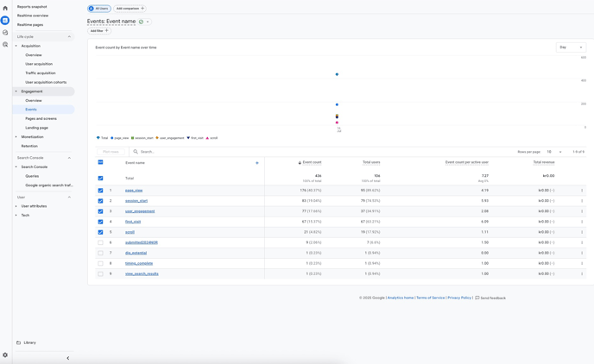Click the magnifier icon in the table search
Image resolution: width=594 pixels, height=364 pixels.
[136, 152]
